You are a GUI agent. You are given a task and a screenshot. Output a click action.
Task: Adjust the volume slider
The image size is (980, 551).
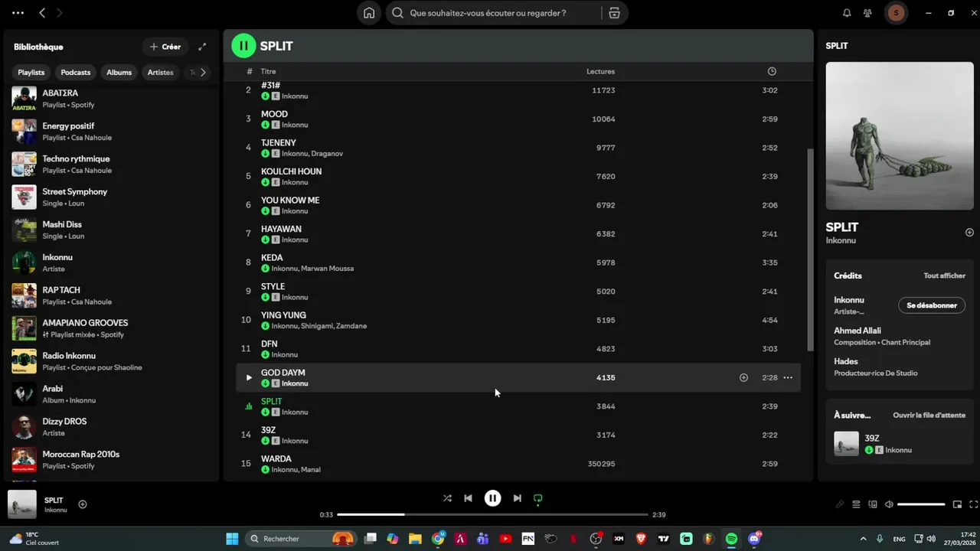pos(921,504)
